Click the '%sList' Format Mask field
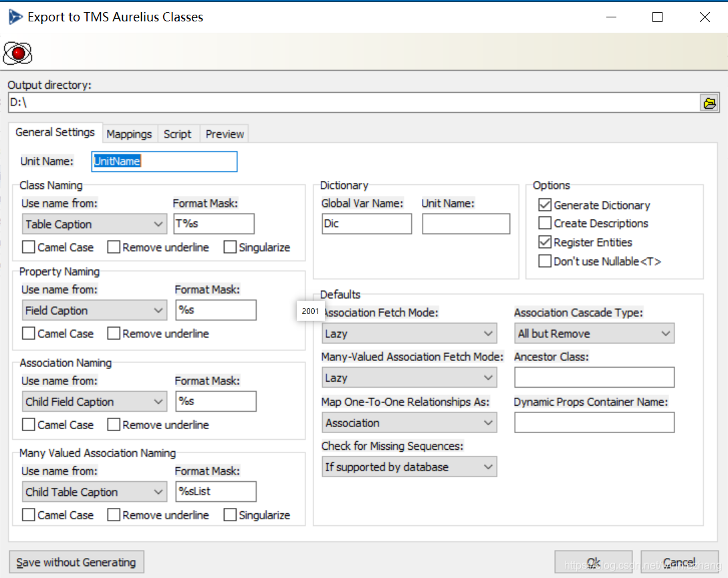The image size is (728, 578). [x=216, y=491]
